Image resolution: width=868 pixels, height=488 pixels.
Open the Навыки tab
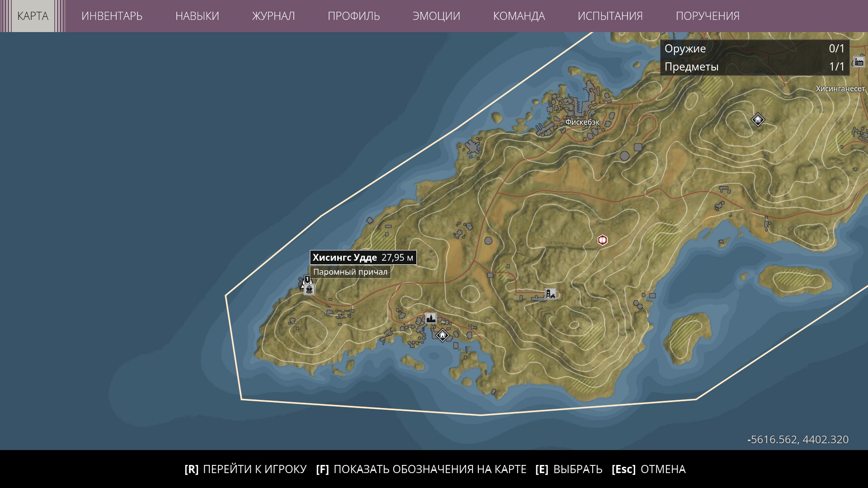197,16
